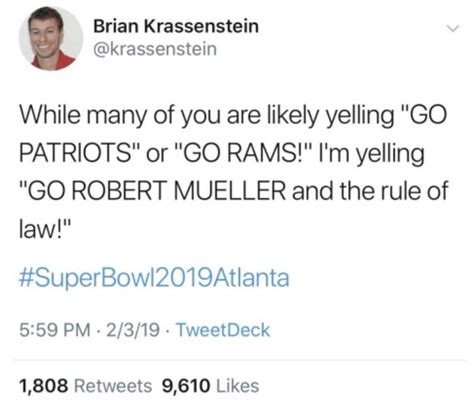Click the word While starting the tweet

tap(50, 115)
